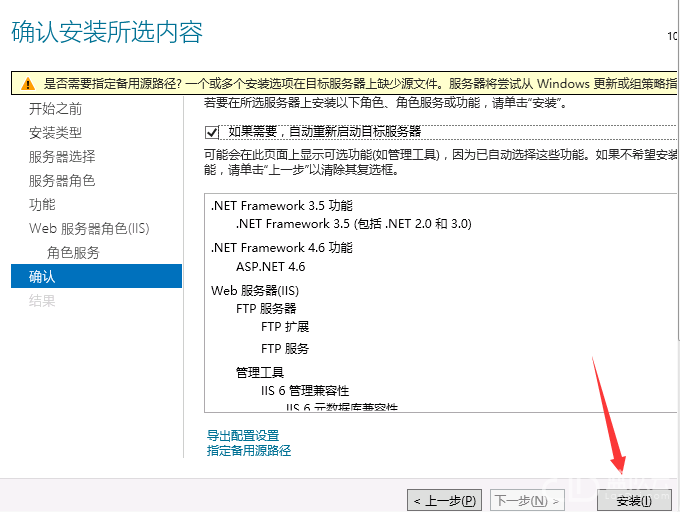Click the highlighted 确认 step
The height and width of the screenshot is (512, 680).
42,276
